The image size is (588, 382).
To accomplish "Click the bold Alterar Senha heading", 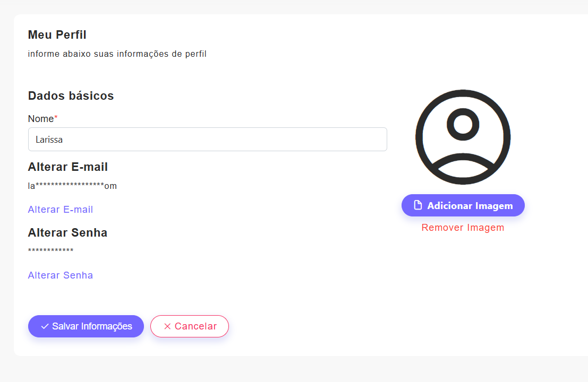I will tap(67, 233).
